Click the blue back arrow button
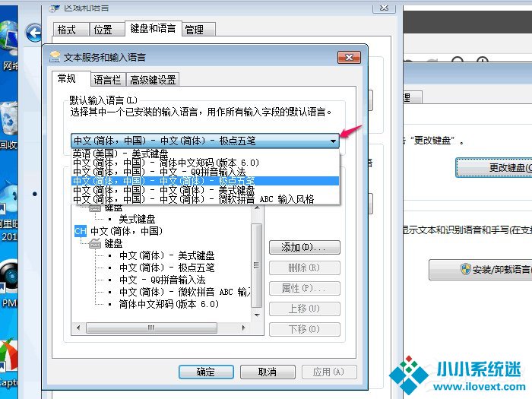The height and width of the screenshot is (399, 532). tap(34, 33)
